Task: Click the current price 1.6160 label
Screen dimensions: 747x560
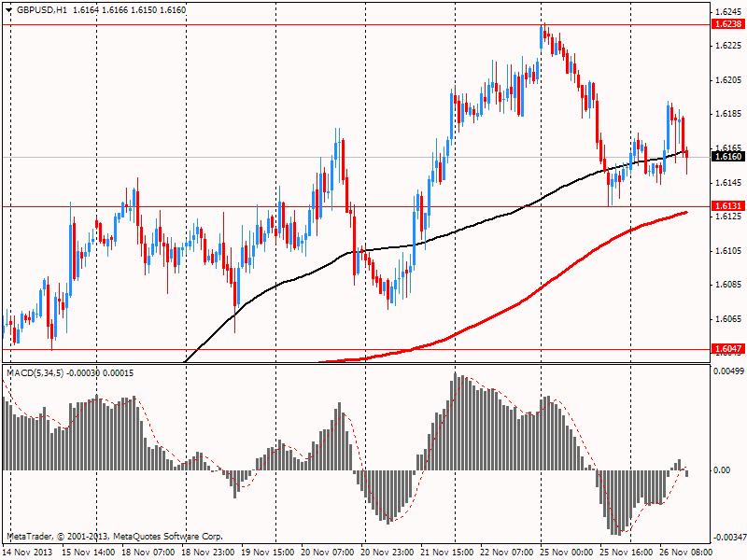Action: click(x=728, y=156)
